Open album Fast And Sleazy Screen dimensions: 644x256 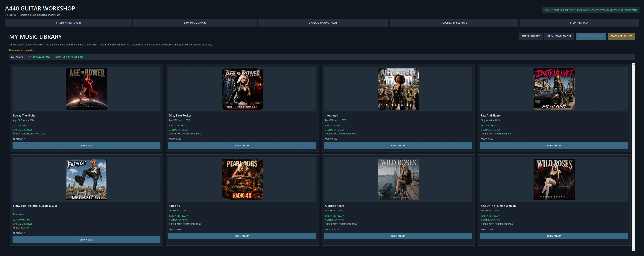(554, 146)
